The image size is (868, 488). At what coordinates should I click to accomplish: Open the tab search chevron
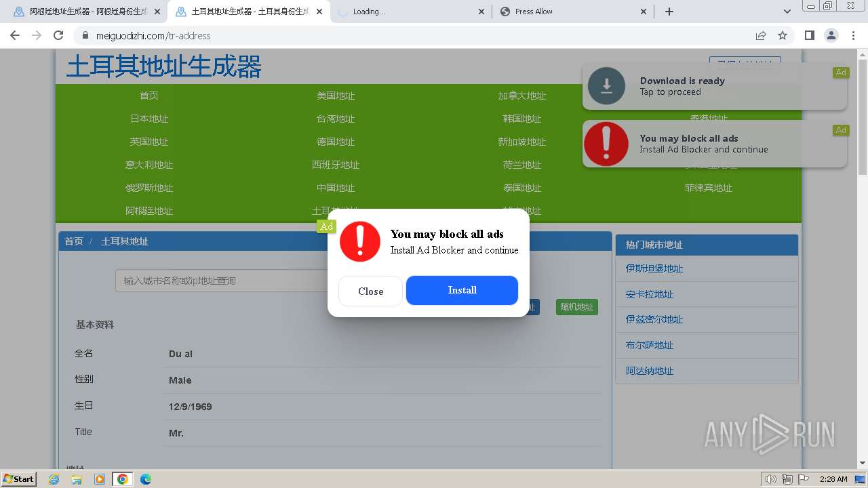coord(787,12)
